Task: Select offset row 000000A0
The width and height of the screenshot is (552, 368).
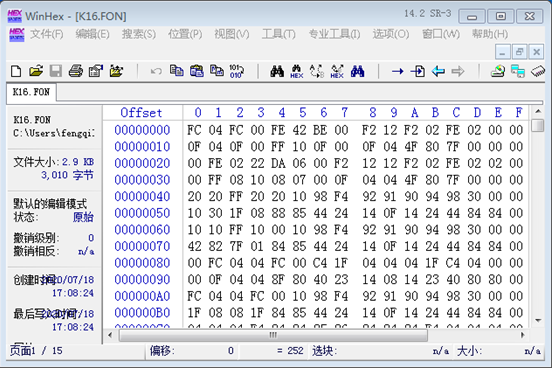Action: (x=142, y=296)
